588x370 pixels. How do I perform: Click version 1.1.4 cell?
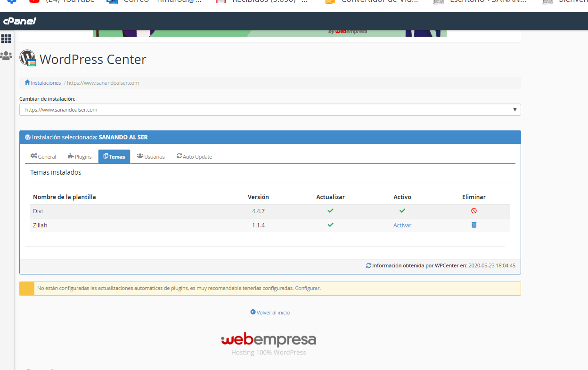click(258, 225)
